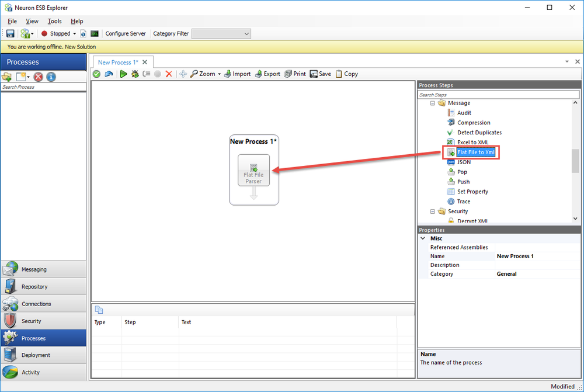Close the New Process 1 tab
The width and height of the screenshot is (584, 392).
click(145, 63)
